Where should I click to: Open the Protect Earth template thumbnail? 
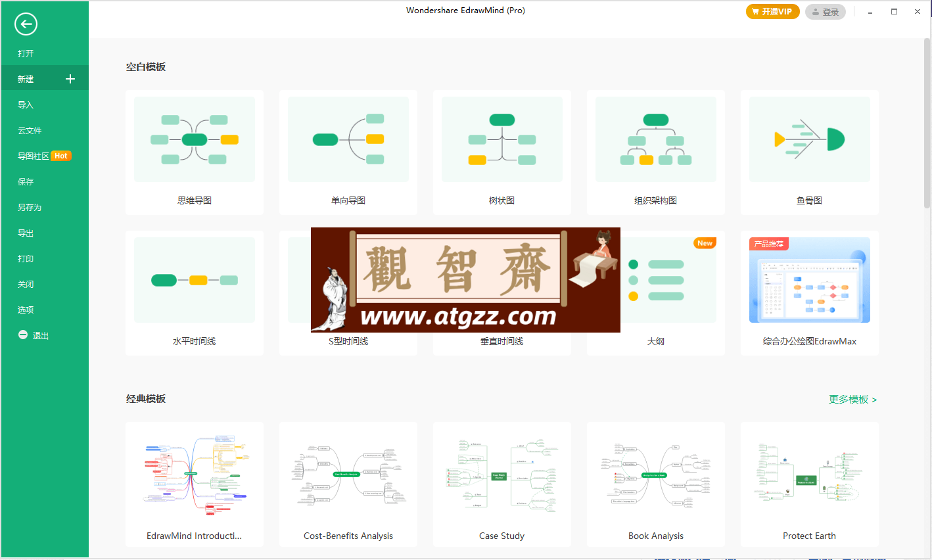pyautogui.click(x=810, y=475)
